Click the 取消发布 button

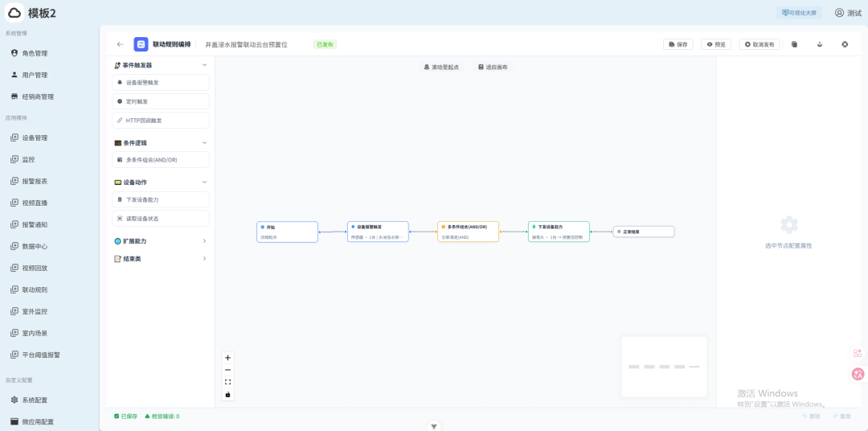pos(759,44)
